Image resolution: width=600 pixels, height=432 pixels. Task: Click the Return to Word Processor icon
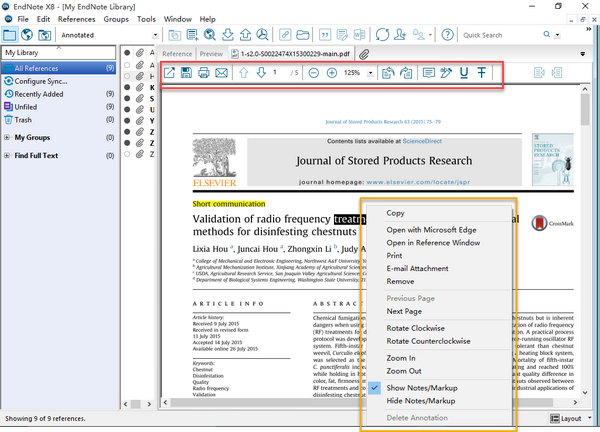359,35
